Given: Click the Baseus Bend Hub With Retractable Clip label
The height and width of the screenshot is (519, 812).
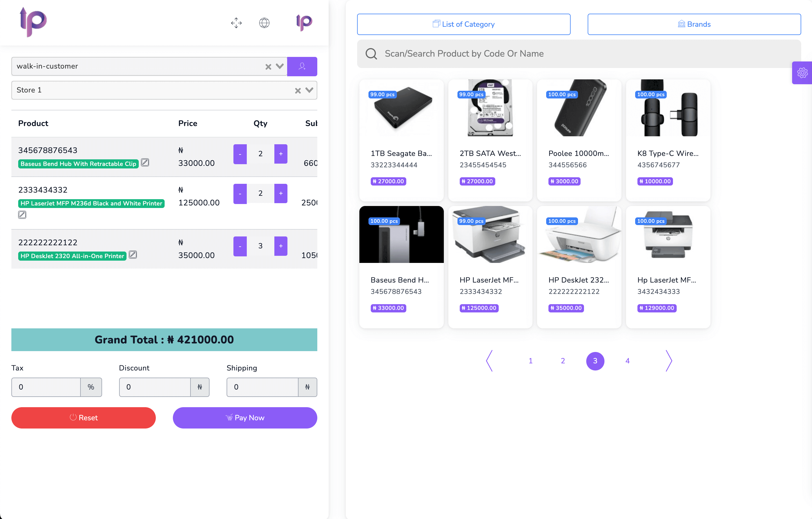Looking at the screenshot, I should 78,164.
